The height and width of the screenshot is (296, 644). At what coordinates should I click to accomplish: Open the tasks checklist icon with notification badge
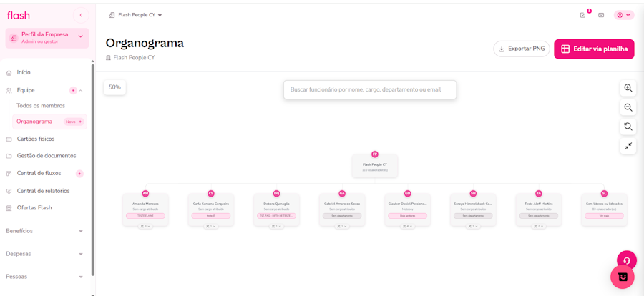[x=582, y=15]
